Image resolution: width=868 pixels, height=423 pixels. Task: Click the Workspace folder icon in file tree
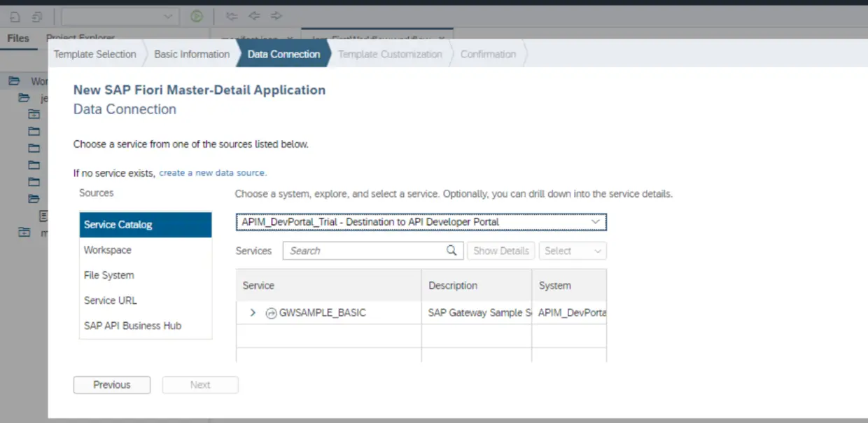coord(14,81)
